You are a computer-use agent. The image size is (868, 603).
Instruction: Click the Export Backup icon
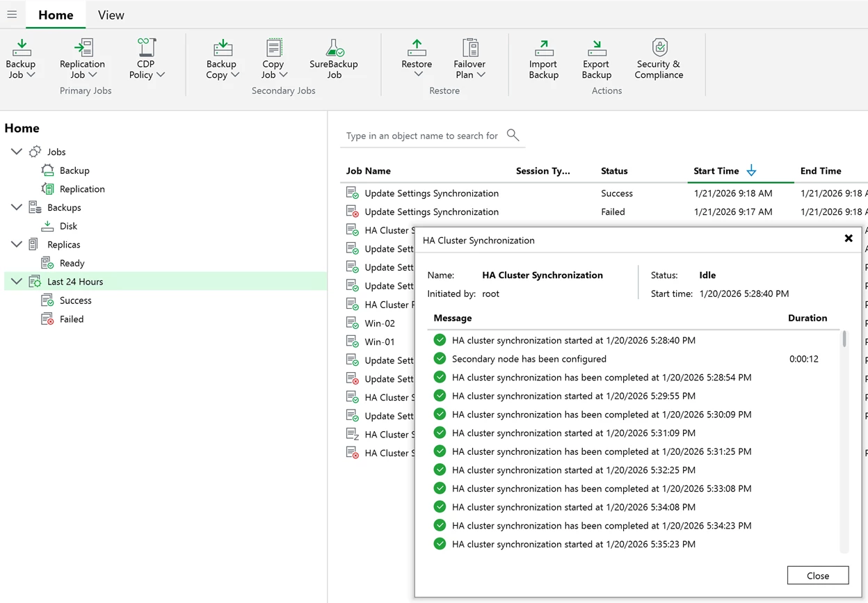[x=596, y=48]
